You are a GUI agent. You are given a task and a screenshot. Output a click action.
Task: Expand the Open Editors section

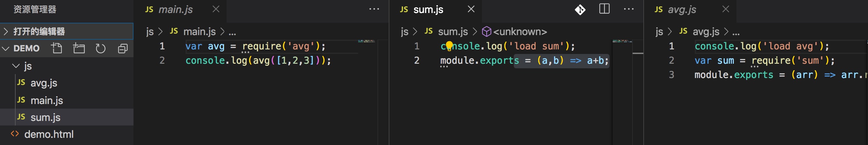(x=39, y=31)
